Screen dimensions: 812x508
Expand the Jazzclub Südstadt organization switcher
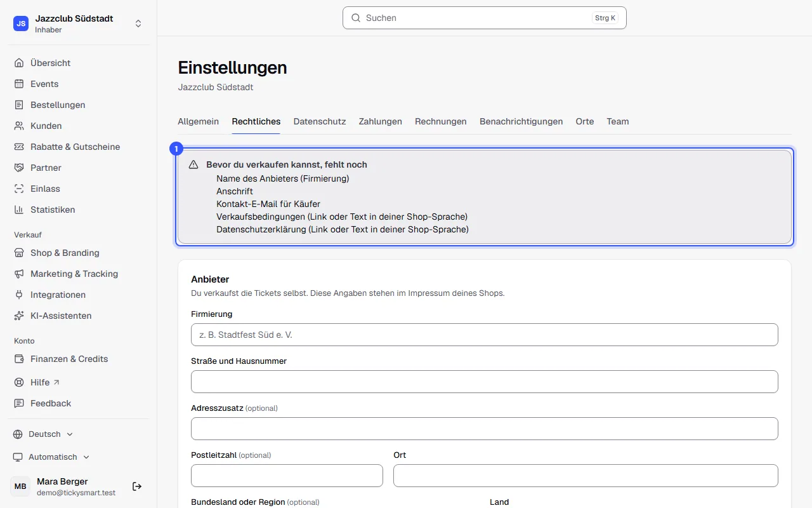tap(78, 23)
